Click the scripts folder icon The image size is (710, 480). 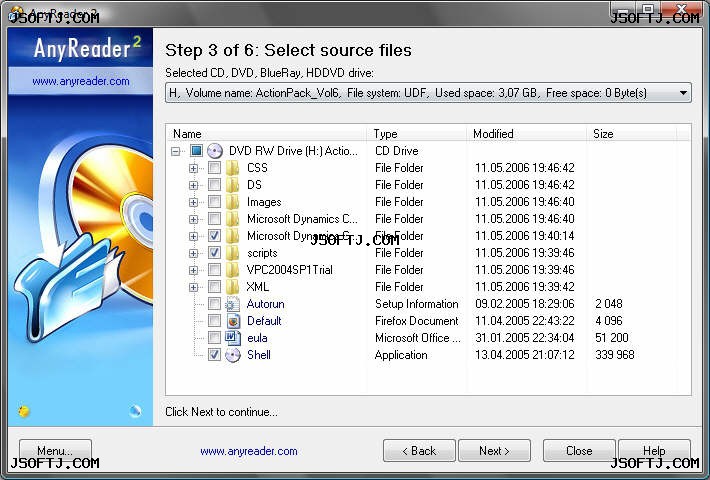(233, 253)
